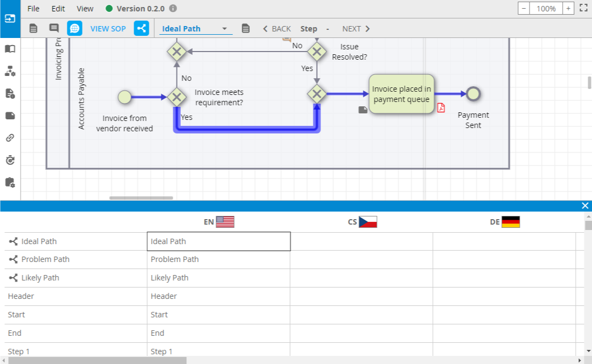The image size is (592, 364).
Task: Close the translations panel with the X
Action: pos(585,206)
